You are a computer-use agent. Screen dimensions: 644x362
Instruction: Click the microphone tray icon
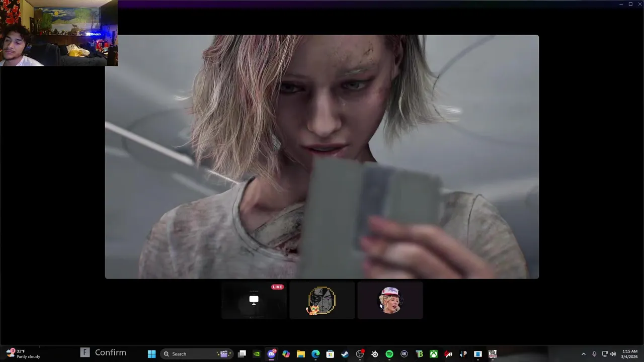point(594,354)
